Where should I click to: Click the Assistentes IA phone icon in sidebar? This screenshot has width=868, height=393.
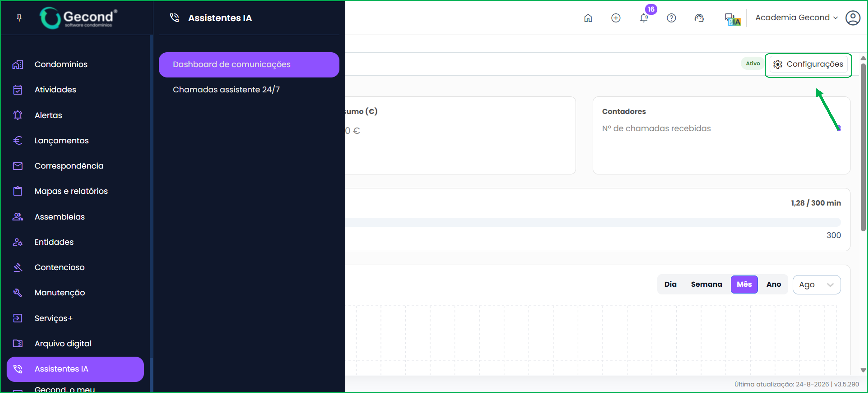tap(18, 369)
